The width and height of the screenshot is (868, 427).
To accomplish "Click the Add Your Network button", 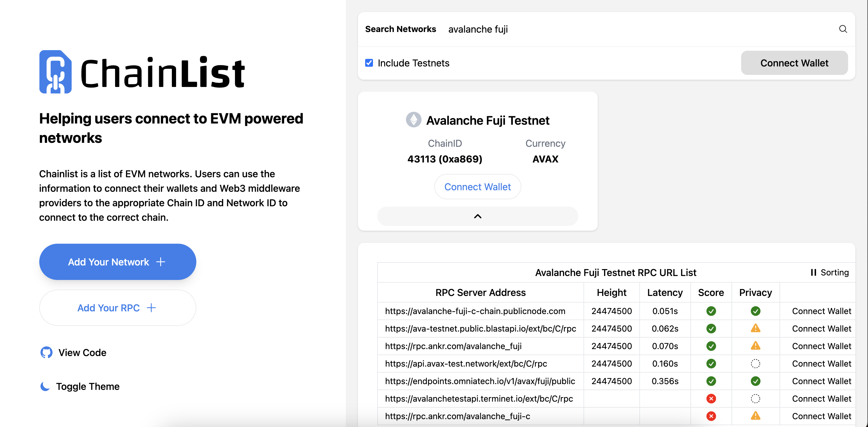I will (x=117, y=262).
